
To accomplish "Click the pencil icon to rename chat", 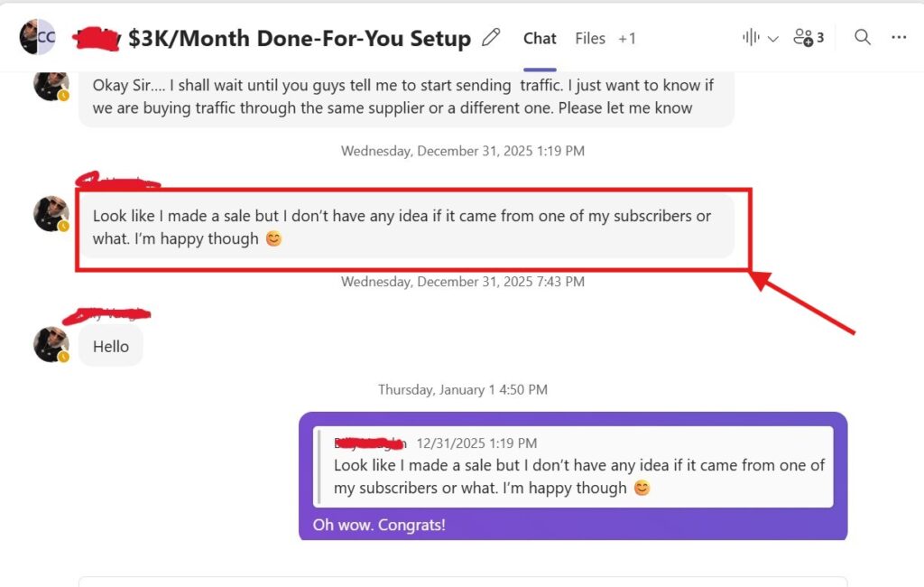I will (x=491, y=38).
